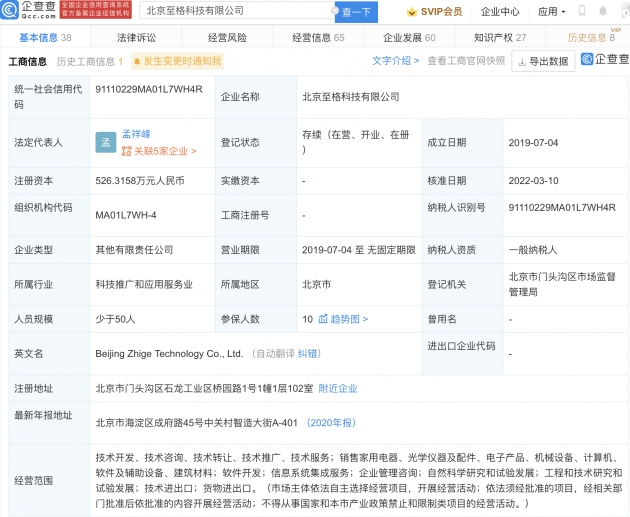This screenshot has width=630, height=517.
Task: Select 历史工商信息 sub-tab
Action: (90, 61)
